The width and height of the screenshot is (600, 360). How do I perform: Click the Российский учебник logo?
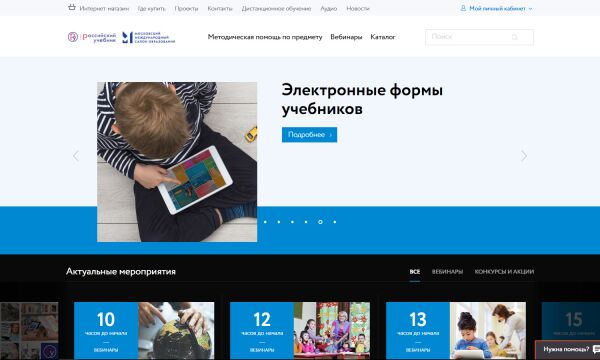point(92,37)
